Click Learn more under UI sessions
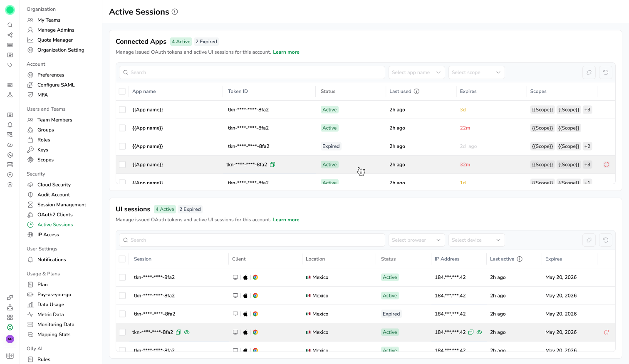The height and width of the screenshot is (364, 629). [286, 220]
